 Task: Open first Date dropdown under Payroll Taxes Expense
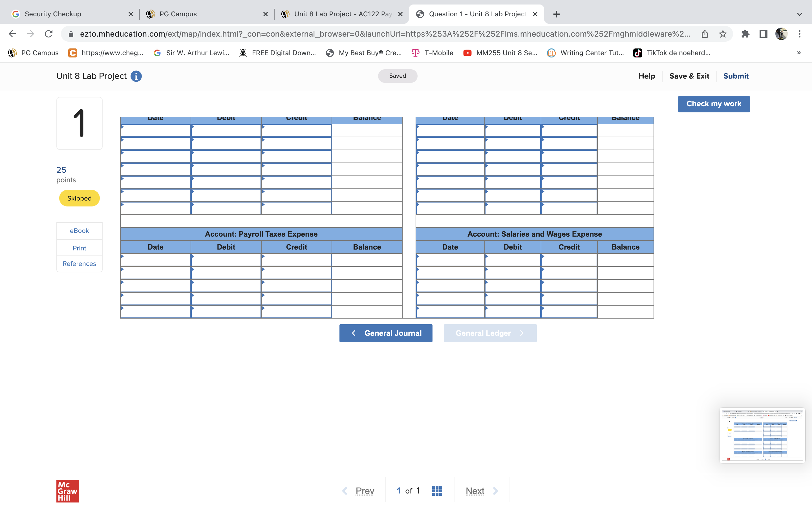click(x=155, y=260)
